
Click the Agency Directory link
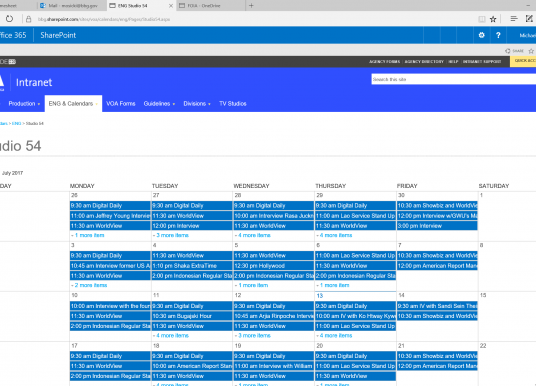(x=424, y=62)
